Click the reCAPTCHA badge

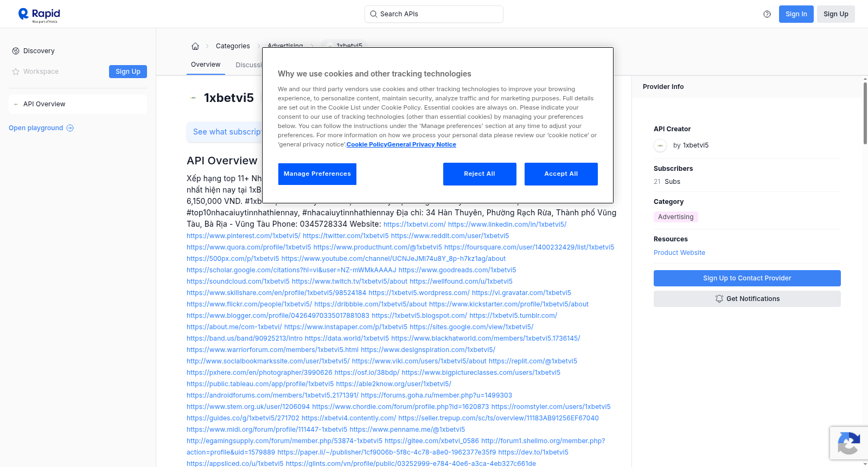(x=848, y=443)
